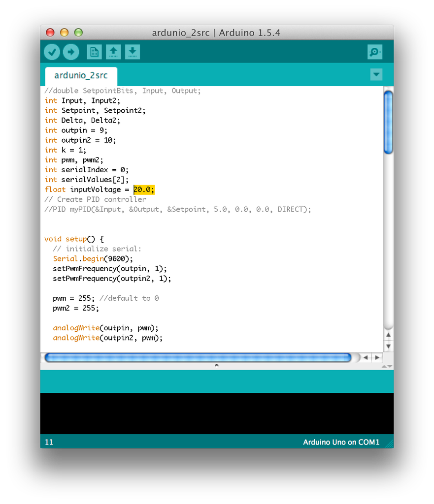Zoom the window with the green button
Image resolution: width=434 pixels, height=504 pixels.
[x=78, y=32]
